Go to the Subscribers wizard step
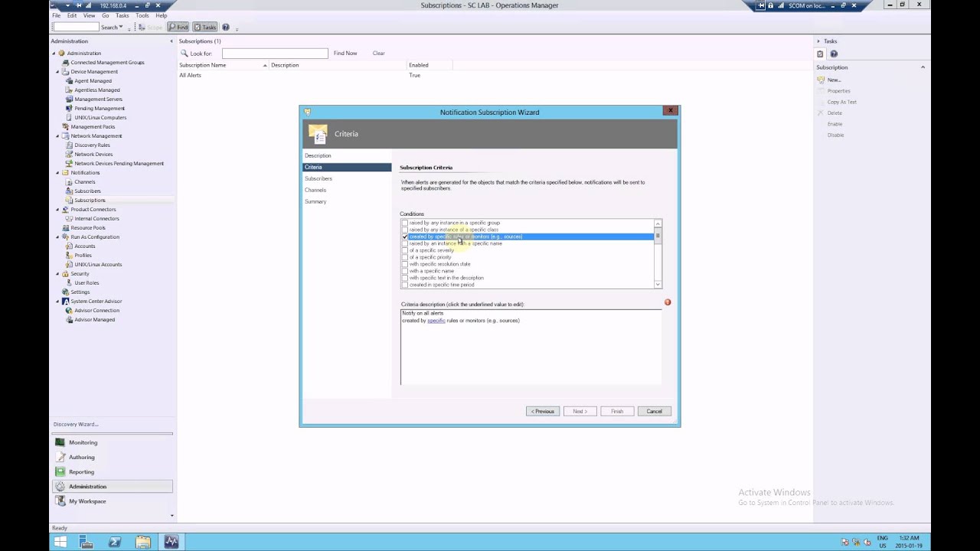 tap(318, 178)
